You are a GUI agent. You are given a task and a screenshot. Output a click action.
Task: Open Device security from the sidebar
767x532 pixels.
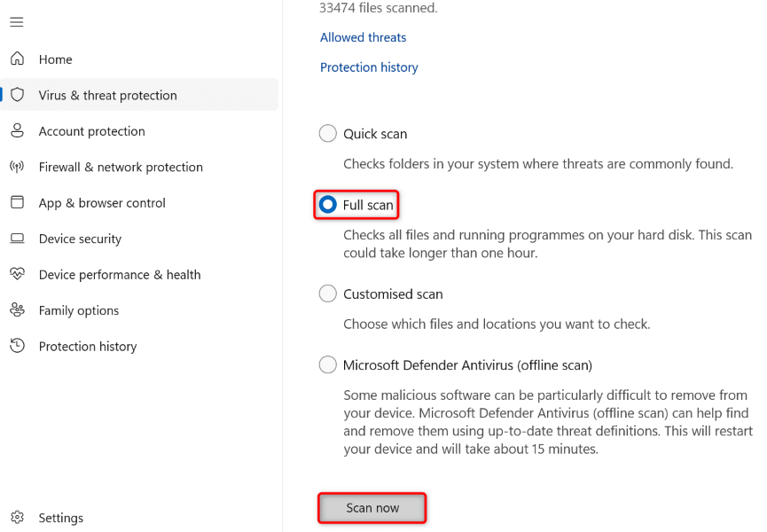click(x=80, y=239)
